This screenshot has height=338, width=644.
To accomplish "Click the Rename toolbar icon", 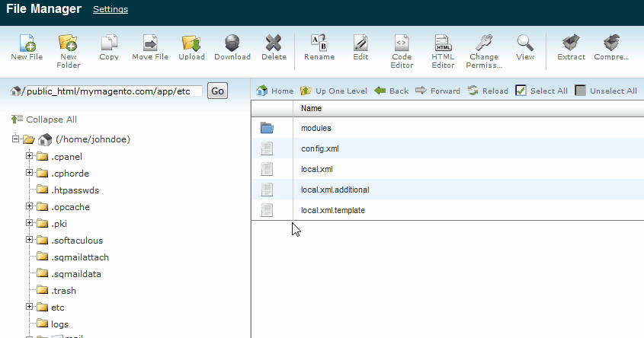I will pyautogui.click(x=319, y=43).
